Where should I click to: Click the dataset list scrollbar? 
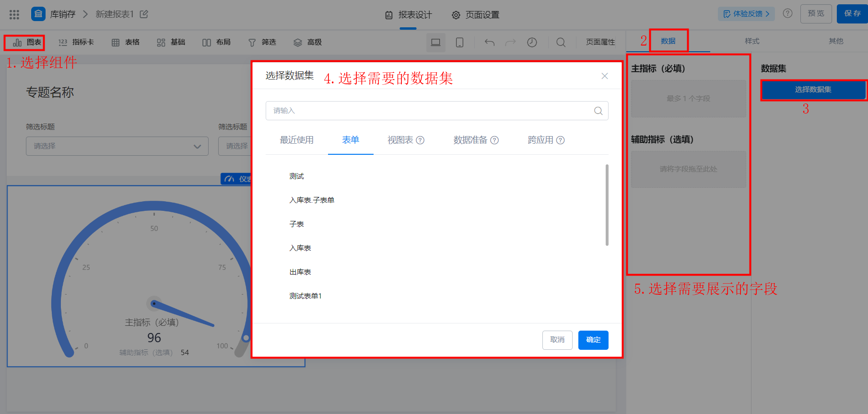point(607,205)
